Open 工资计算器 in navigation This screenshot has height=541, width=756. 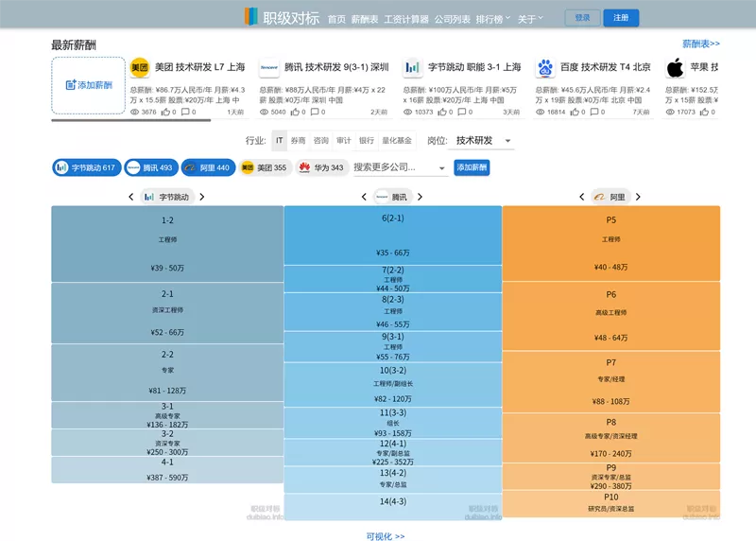tap(406, 19)
